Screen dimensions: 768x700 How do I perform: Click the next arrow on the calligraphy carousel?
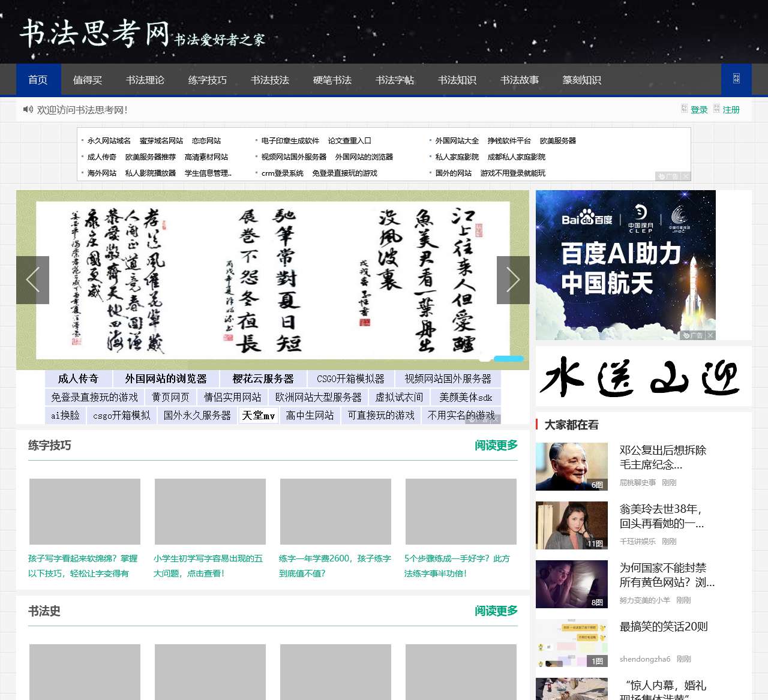coord(513,280)
